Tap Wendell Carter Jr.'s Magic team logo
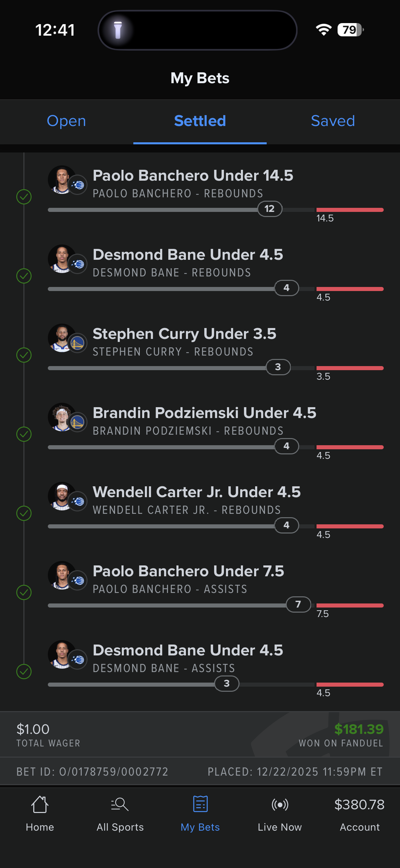 point(78,501)
